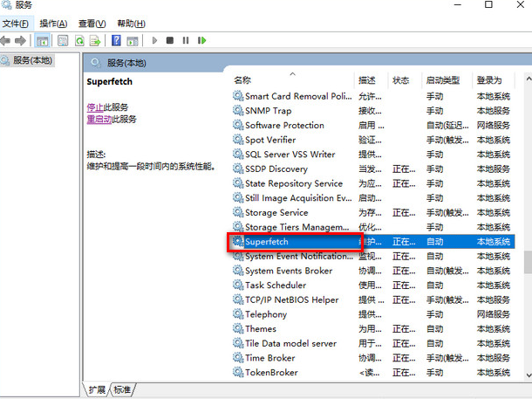Screen dimensions: 532x399
Task: Click the export list toolbar icon
Action: point(96,40)
